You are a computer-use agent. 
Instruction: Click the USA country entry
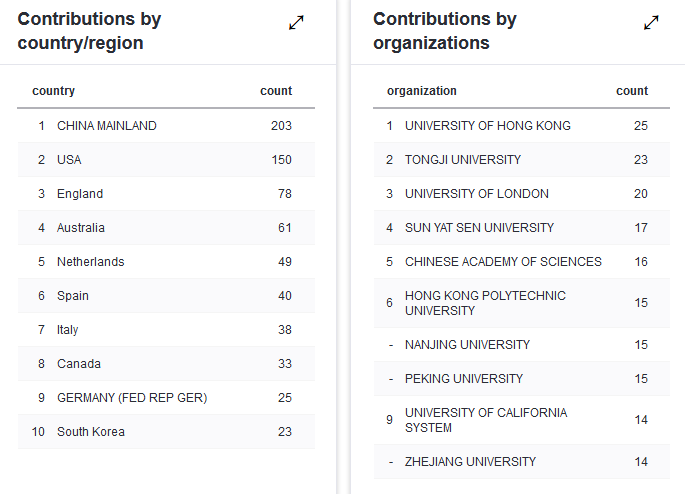tap(69, 160)
